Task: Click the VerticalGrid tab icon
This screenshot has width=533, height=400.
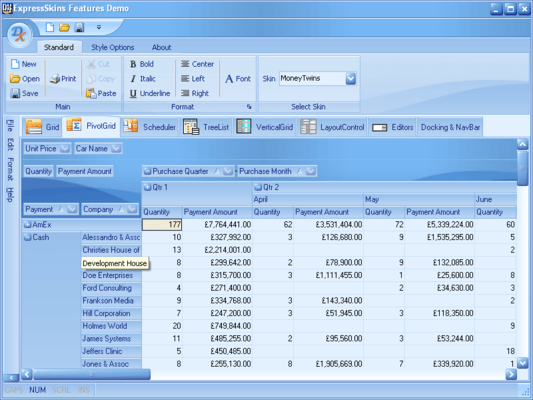Action: tap(244, 126)
